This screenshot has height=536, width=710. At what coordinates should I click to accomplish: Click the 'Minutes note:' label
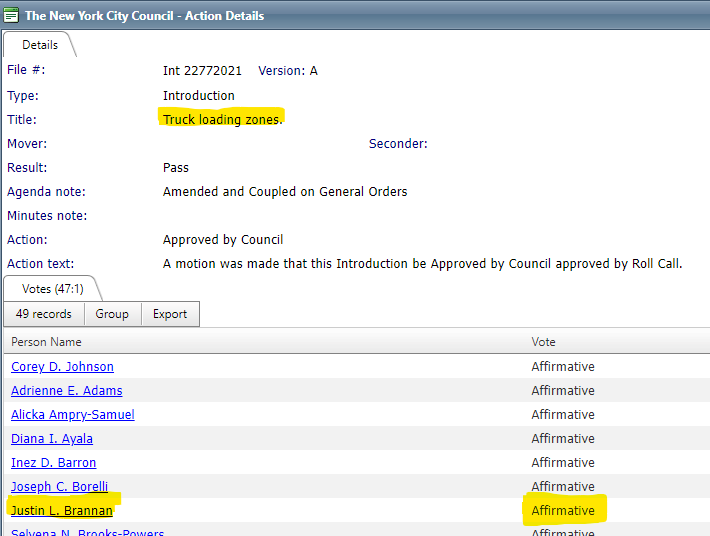coord(47,215)
